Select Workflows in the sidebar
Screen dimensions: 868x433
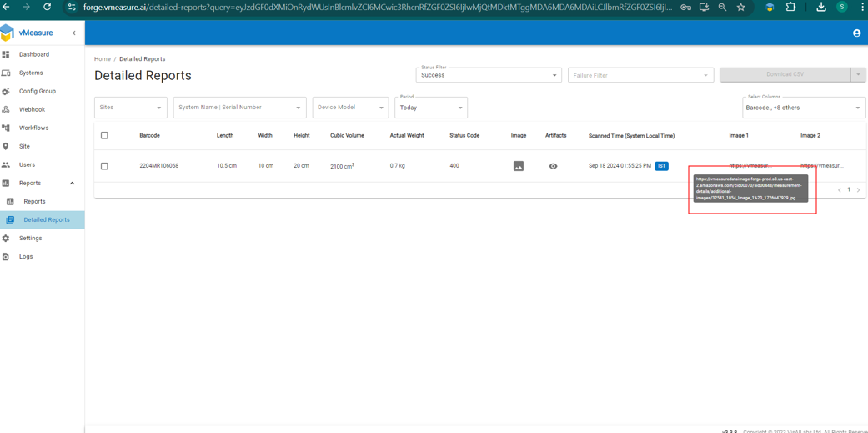click(33, 128)
